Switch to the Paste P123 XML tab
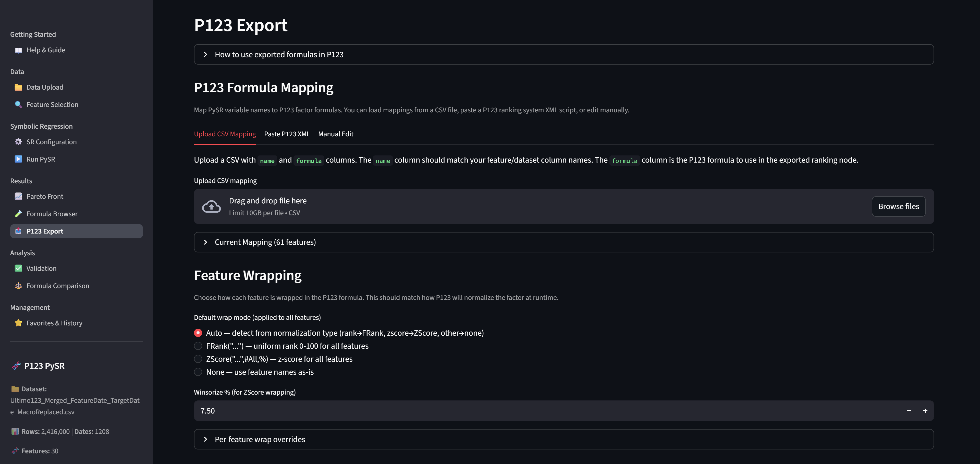This screenshot has height=464, width=980. [x=287, y=134]
